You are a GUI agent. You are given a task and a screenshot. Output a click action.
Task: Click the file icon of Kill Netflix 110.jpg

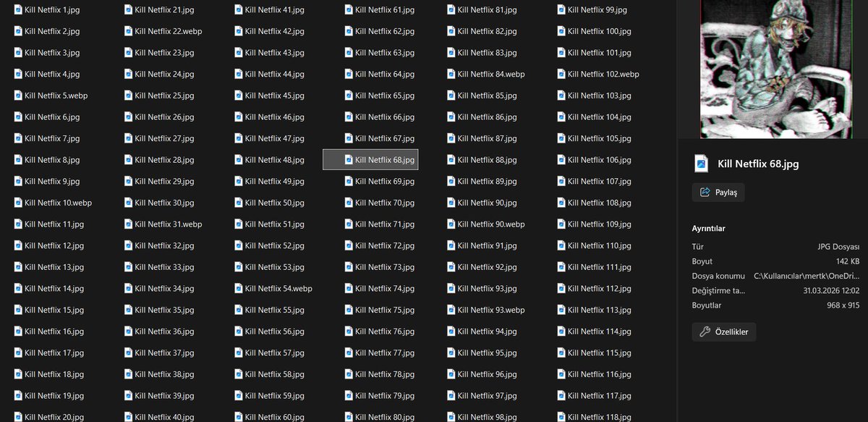(561, 246)
